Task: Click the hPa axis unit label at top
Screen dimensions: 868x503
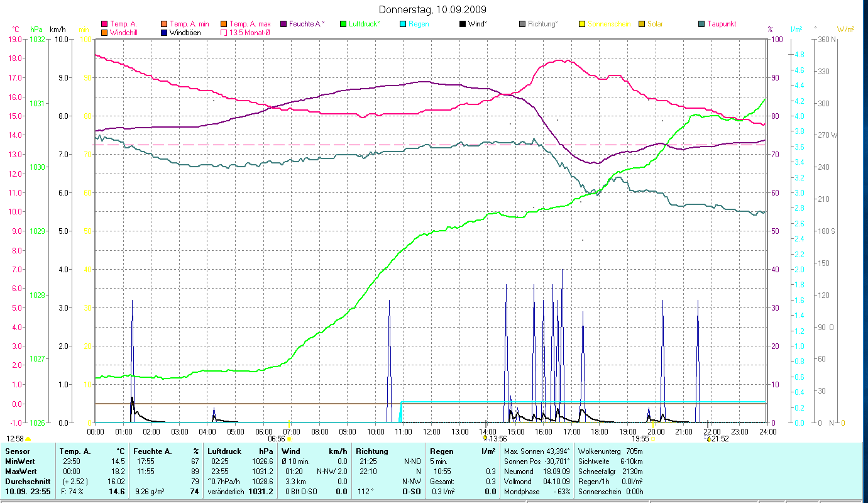Action: pos(36,30)
